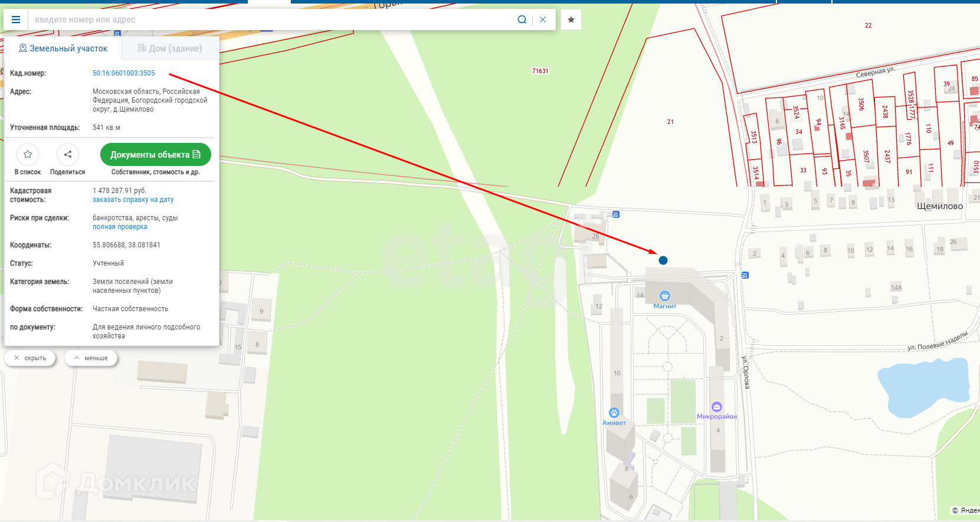Select the Земельный участок tab

click(63, 48)
